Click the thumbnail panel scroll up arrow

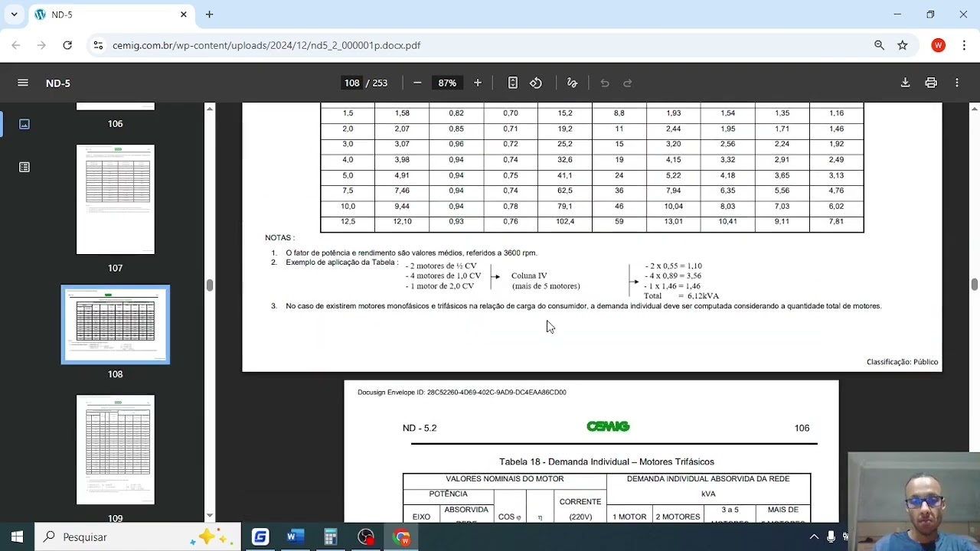(x=210, y=109)
